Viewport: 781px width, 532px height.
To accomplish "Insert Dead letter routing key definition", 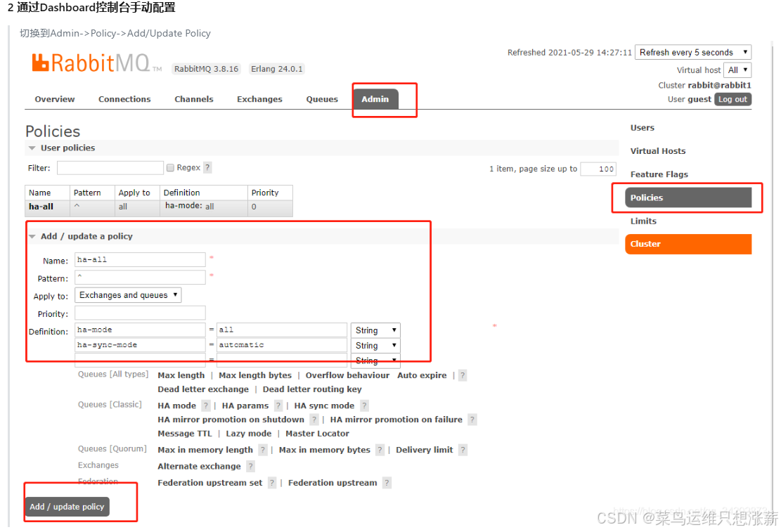I will click(x=312, y=389).
